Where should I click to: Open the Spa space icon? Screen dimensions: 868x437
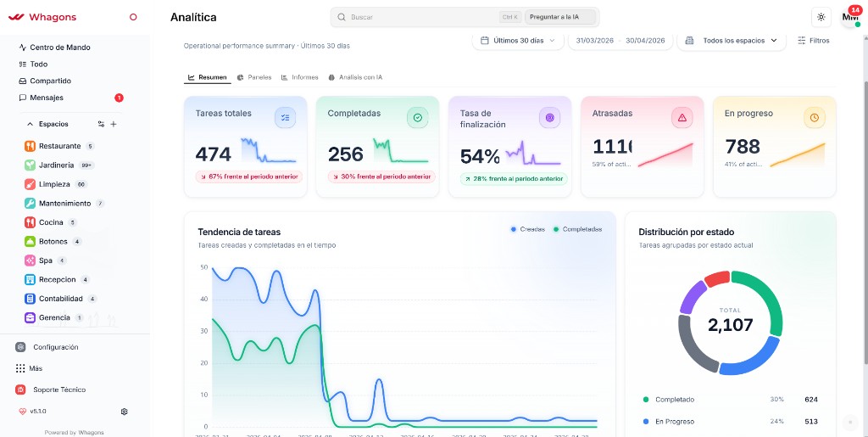[30, 261]
